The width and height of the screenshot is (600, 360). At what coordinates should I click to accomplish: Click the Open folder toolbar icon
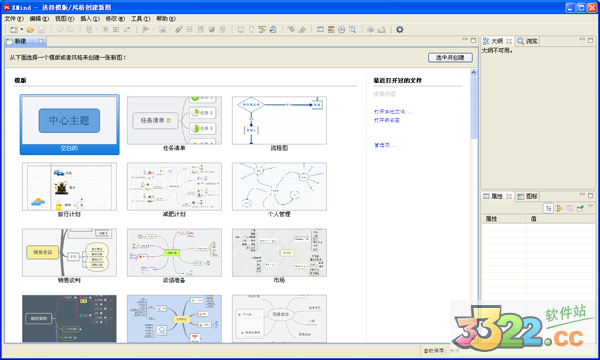(31, 29)
